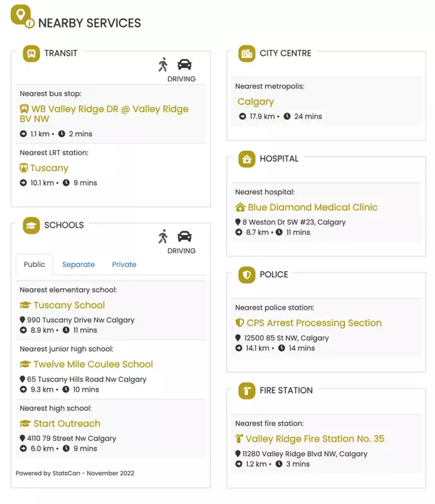Switch to the Separate schools tab
This screenshot has width=435, height=504.
78,265
